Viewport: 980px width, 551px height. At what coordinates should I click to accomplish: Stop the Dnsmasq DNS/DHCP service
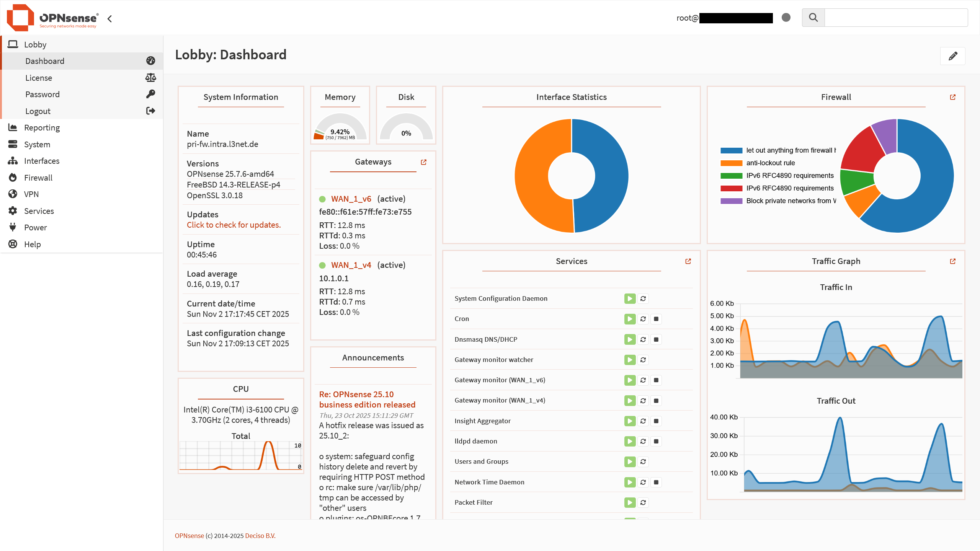(656, 339)
